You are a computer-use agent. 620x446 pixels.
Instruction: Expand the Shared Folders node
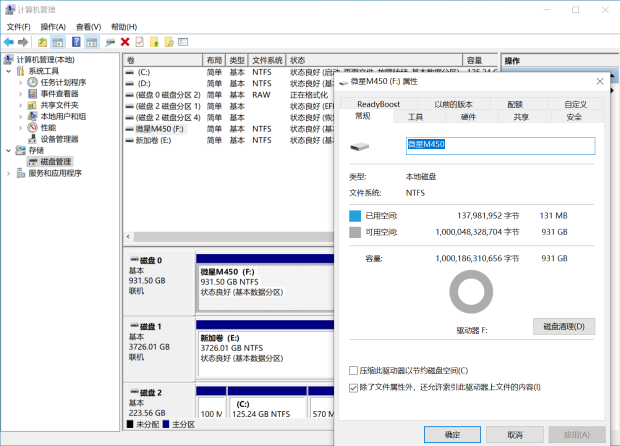point(21,105)
